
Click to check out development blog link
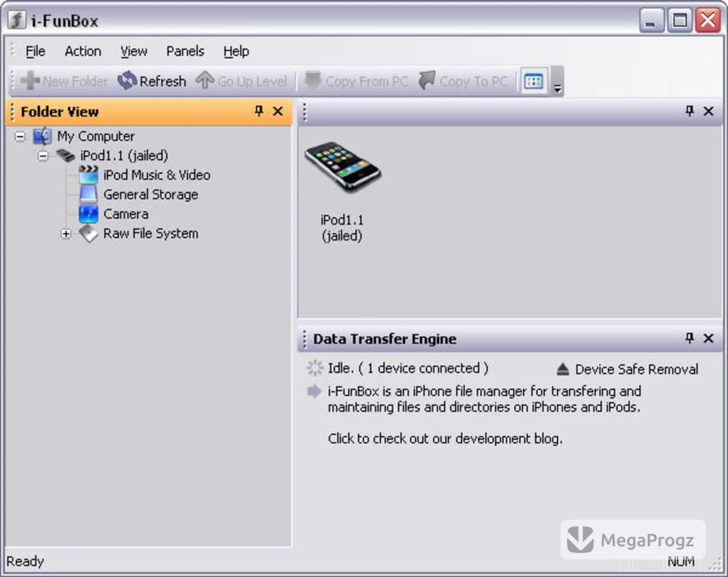click(445, 439)
